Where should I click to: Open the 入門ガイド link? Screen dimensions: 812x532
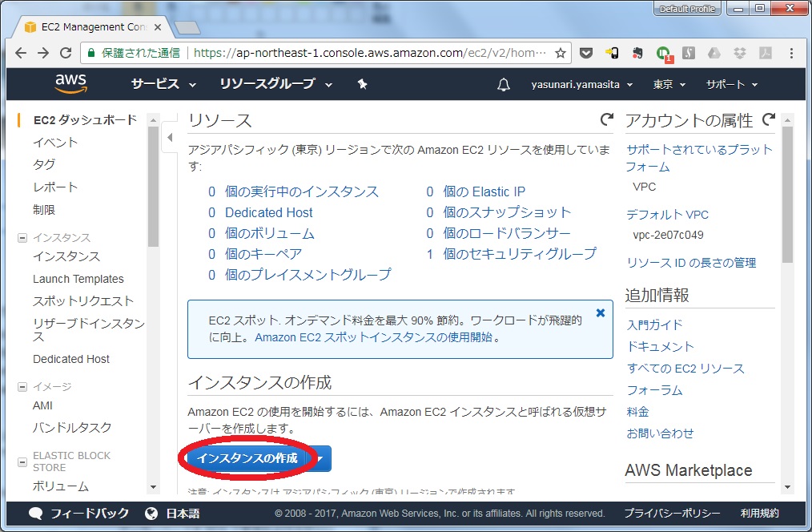pos(654,324)
